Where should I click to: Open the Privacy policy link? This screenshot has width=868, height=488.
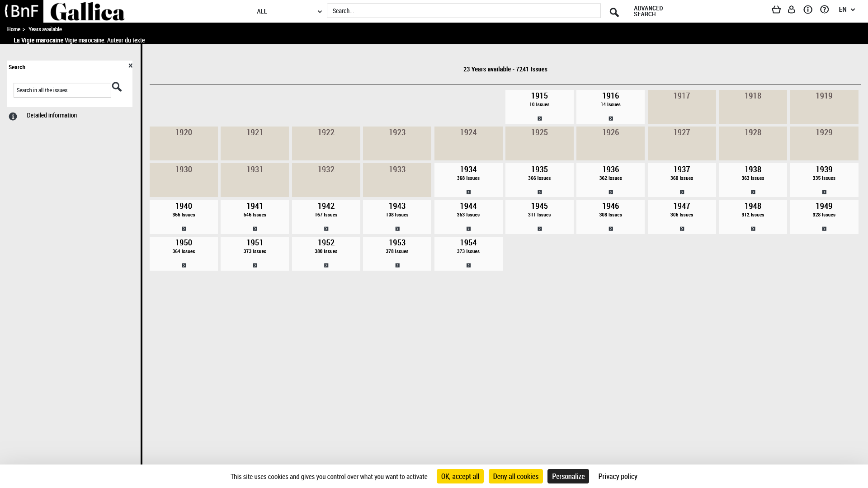pos(617,476)
